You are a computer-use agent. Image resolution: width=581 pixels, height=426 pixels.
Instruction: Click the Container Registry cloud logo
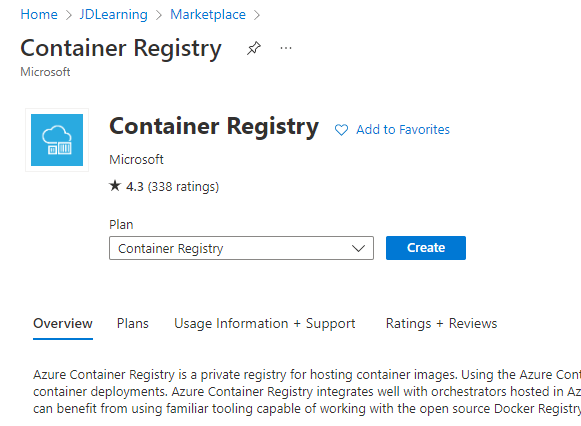click(57, 140)
